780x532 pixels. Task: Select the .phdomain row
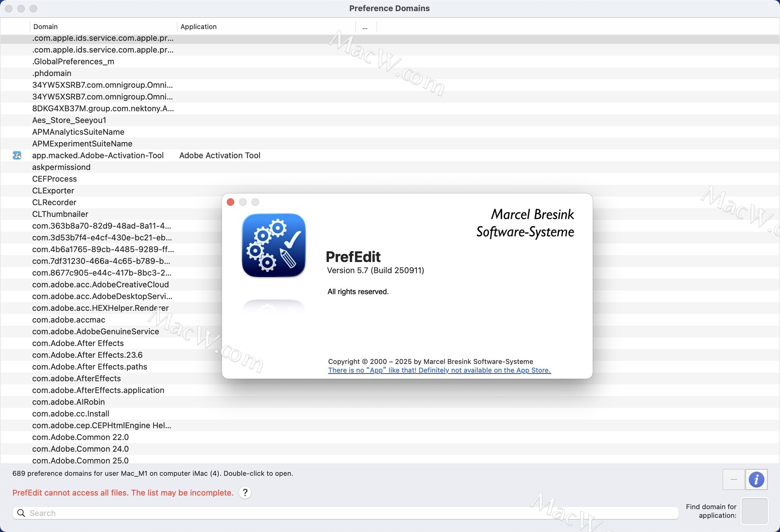pos(390,74)
